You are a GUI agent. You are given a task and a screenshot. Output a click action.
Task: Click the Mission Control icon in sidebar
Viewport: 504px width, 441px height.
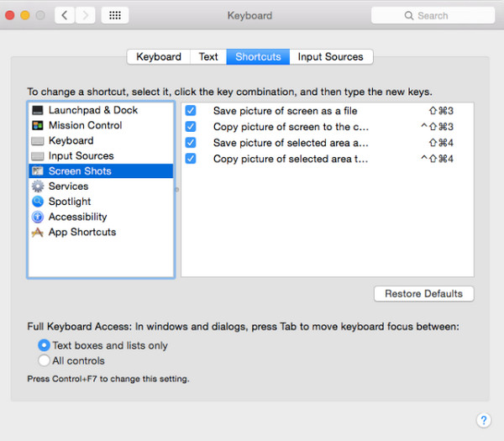point(37,126)
